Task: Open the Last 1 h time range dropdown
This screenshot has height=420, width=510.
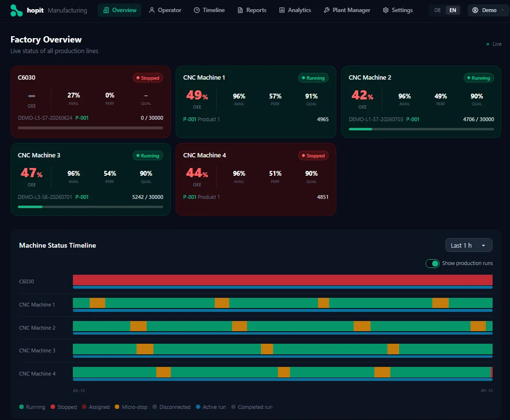Action: click(469, 245)
